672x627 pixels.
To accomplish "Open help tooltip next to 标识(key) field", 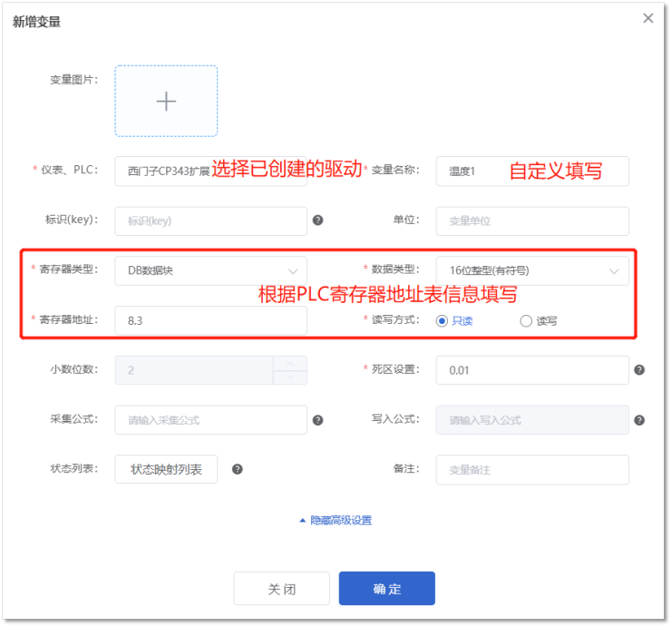I will click(317, 220).
